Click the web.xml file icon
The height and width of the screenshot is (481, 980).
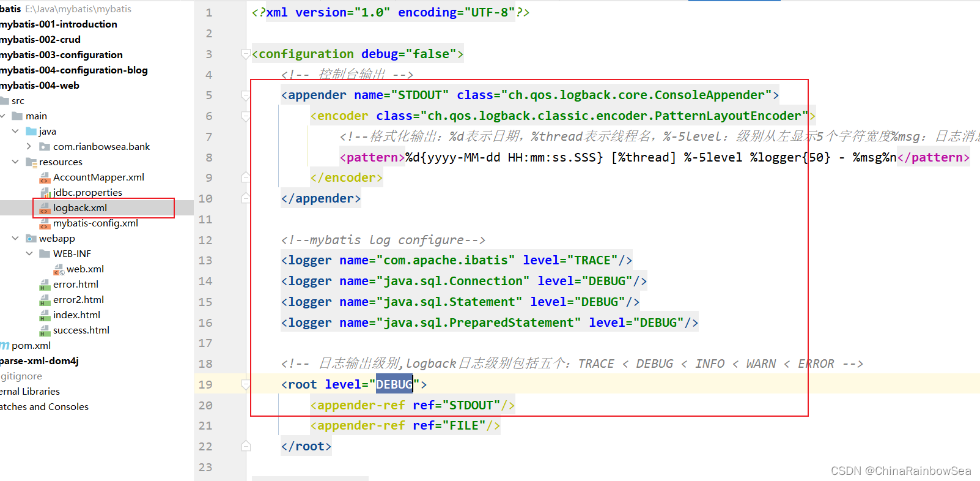pyautogui.click(x=59, y=270)
